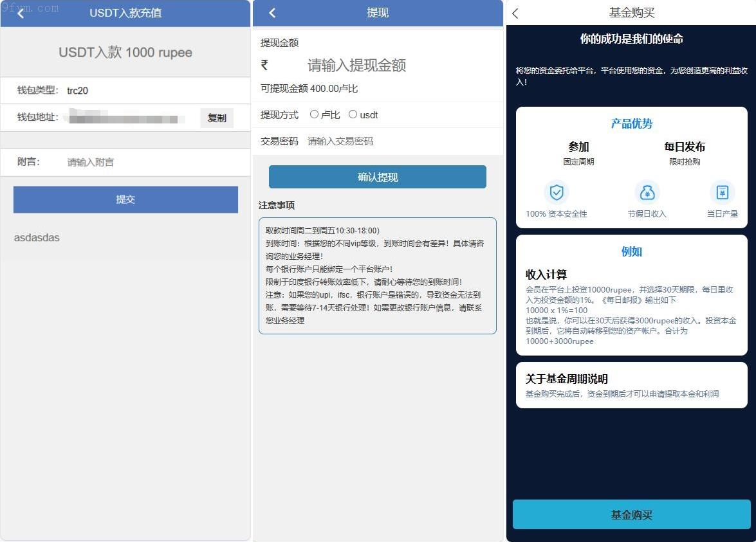Click the 交易密码 password field

coord(386,141)
